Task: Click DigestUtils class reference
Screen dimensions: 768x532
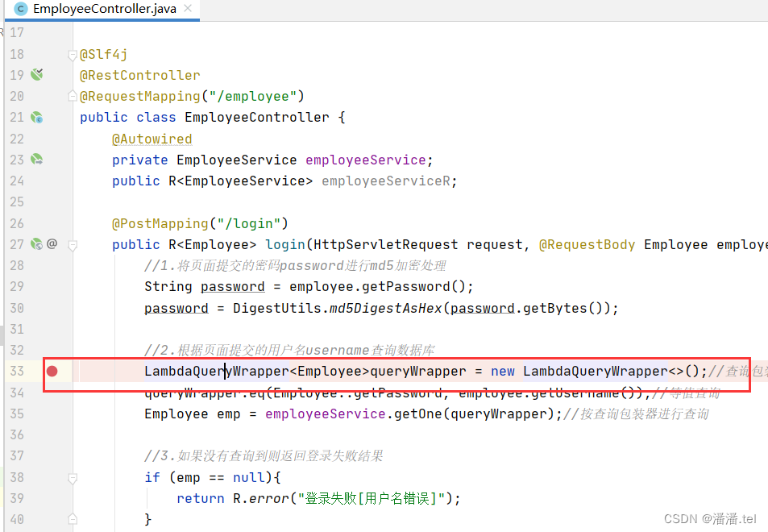Action: [276, 308]
